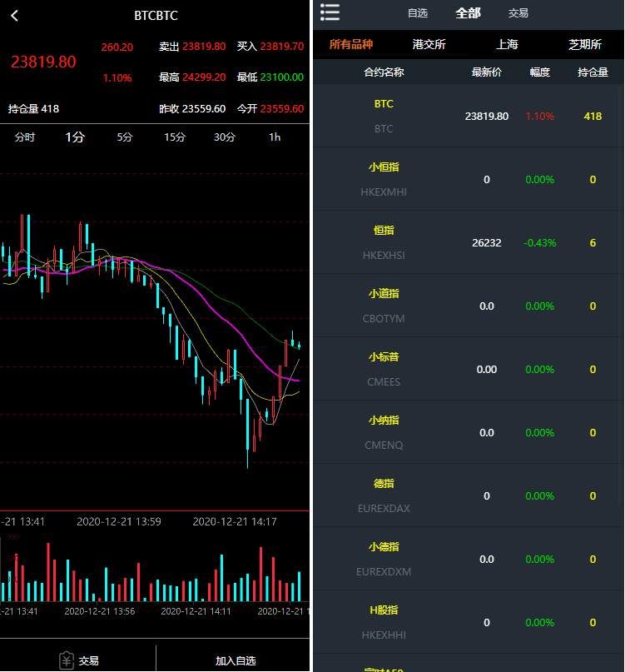Image resolution: width=625 pixels, height=672 pixels.
Task: Click the 今开 23559.60 value
Action: (270, 109)
